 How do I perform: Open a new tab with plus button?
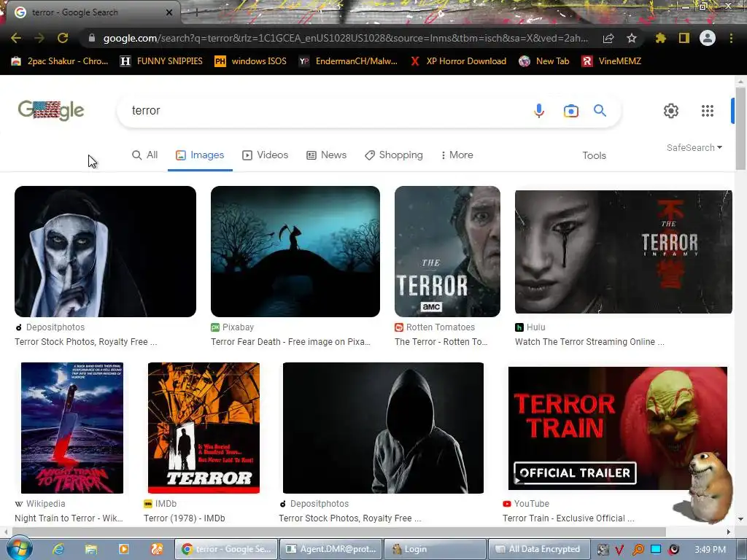tap(196, 13)
